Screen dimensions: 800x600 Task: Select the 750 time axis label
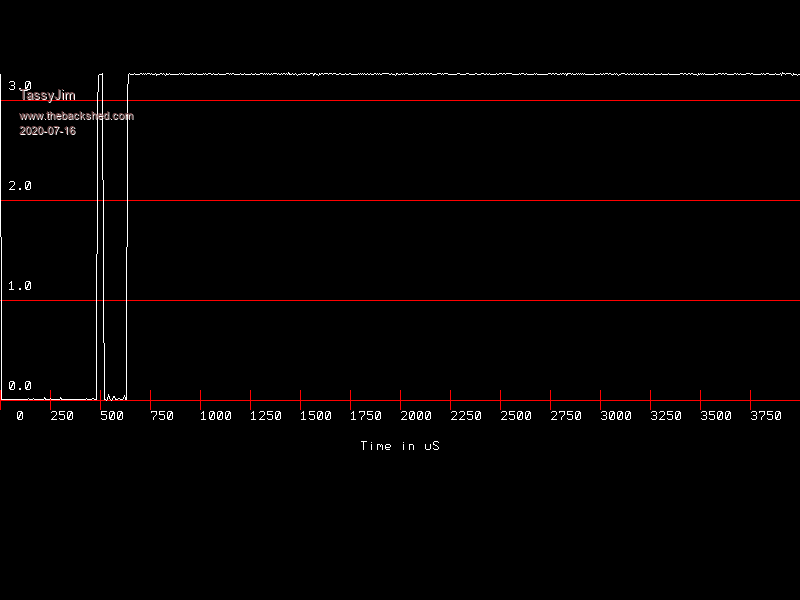[161, 416]
